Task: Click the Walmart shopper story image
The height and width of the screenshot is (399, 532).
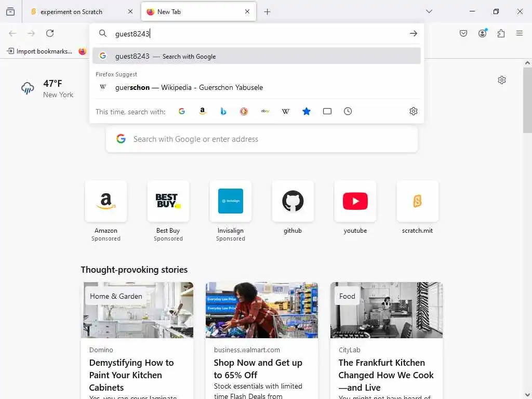Action: point(262,310)
